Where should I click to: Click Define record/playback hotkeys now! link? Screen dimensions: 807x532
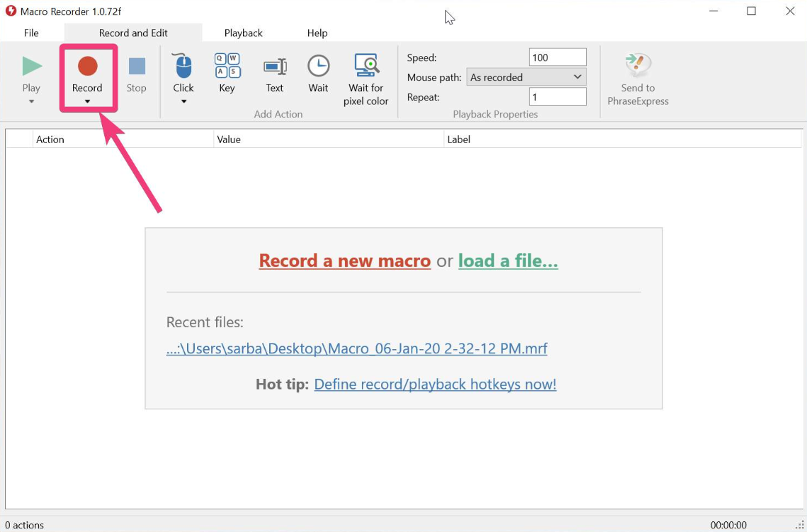(436, 385)
